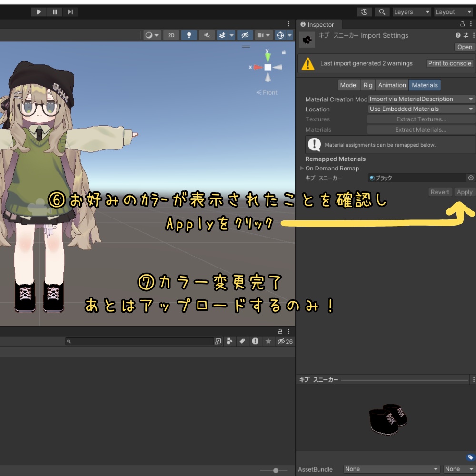This screenshot has width=476, height=476.
Task: Click the Search by Label tag icon
Action: point(242,341)
